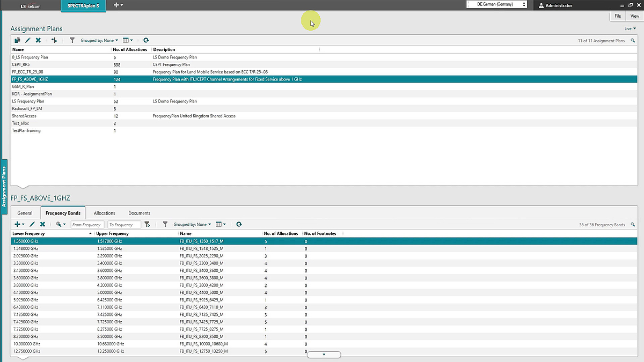This screenshot has height=362, width=644.
Task: Sort Assignment Plans by No. of Allocations header
Action: coord(131,49)
